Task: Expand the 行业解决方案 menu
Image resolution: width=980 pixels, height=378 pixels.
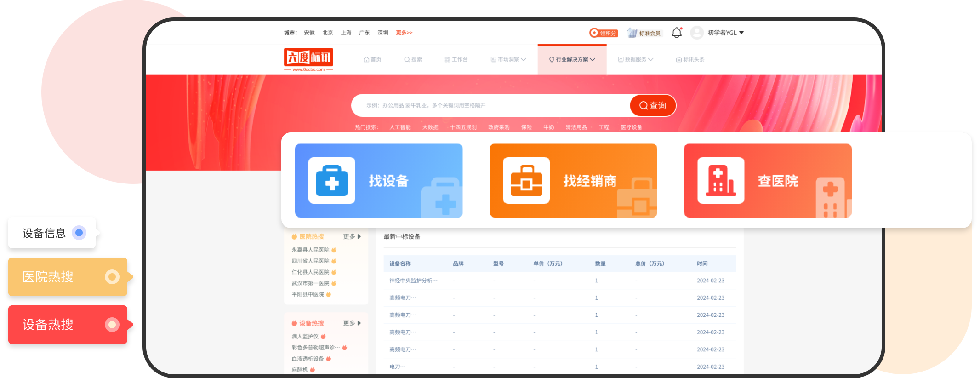Action: tap(572, 59)
